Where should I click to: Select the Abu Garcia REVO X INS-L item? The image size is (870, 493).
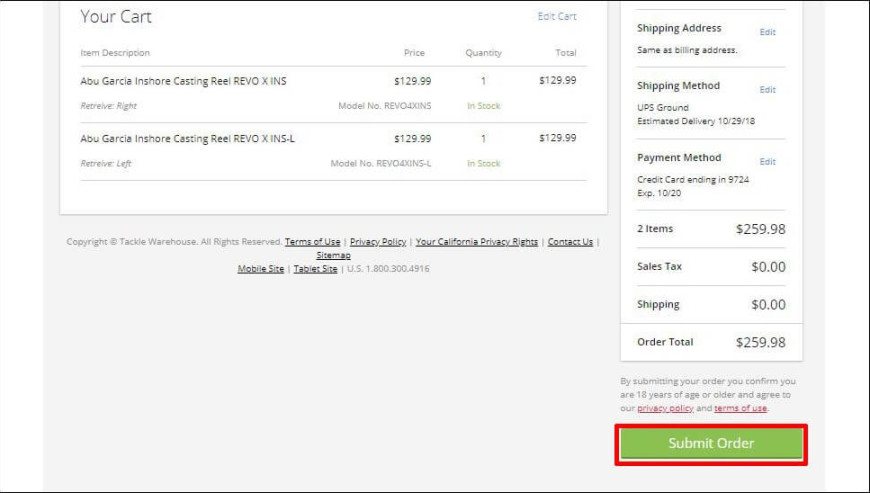coord(188,139)
